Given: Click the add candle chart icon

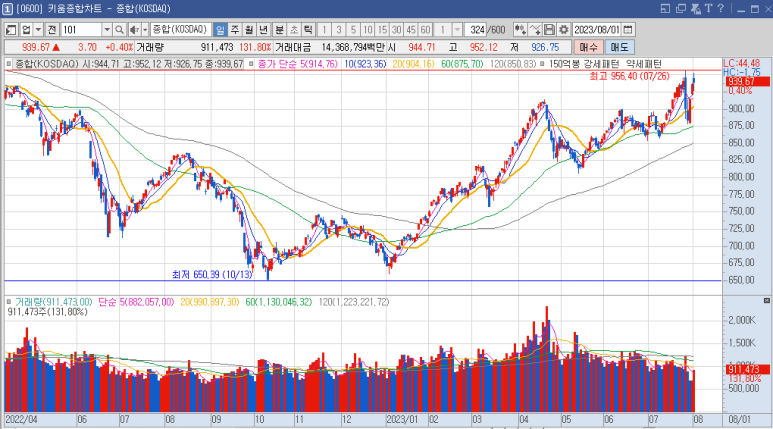Looking at the screenshot, I should point(520,30).
